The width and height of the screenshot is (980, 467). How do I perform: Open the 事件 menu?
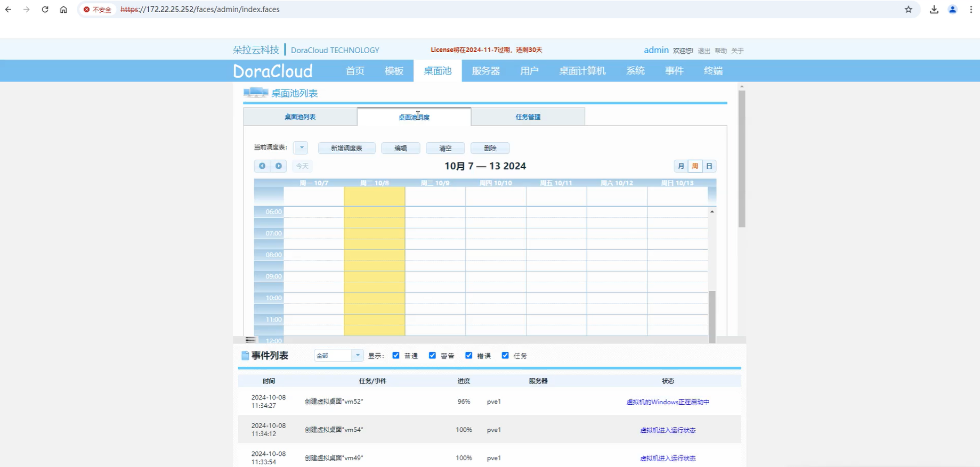click(x=675, y=71)
